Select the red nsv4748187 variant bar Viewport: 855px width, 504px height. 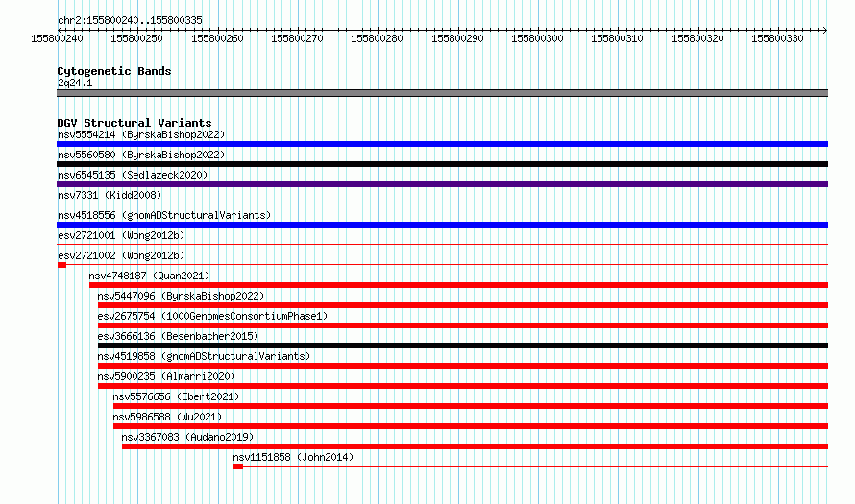click(x=458, y=285)
